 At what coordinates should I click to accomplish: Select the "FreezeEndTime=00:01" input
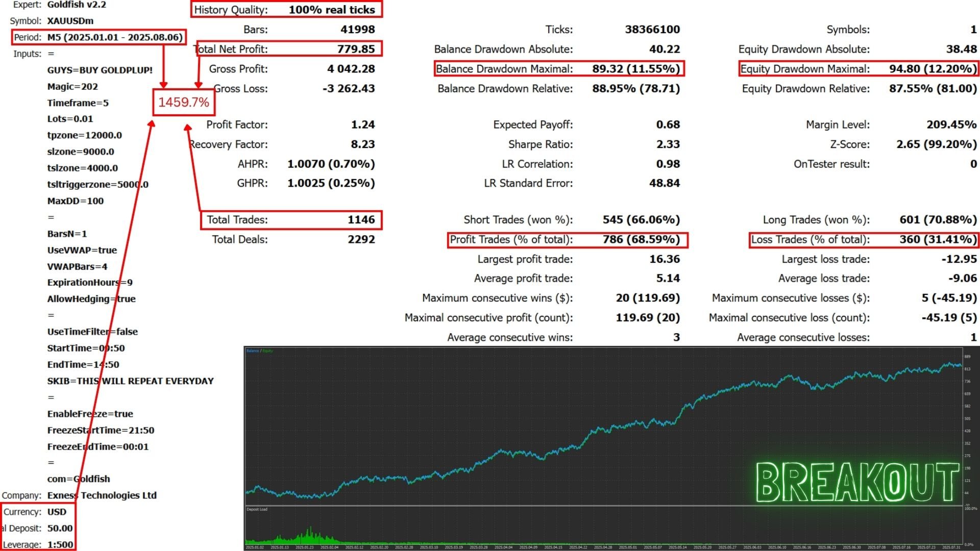98,446
